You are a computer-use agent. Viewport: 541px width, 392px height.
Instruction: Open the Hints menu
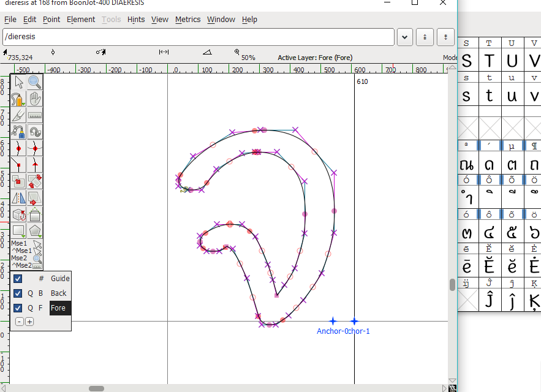pyautogui.click(x=136, y=20)
